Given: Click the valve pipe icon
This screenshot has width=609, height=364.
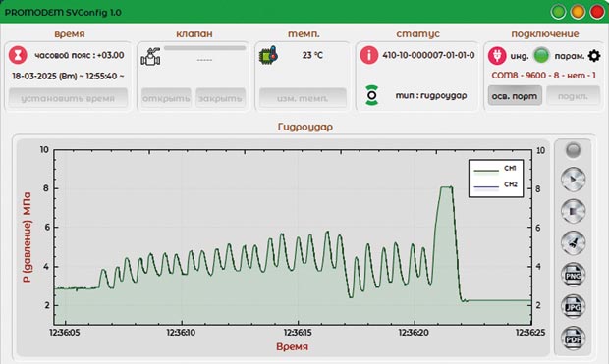Looking at the screenshot, I should 150,57.
